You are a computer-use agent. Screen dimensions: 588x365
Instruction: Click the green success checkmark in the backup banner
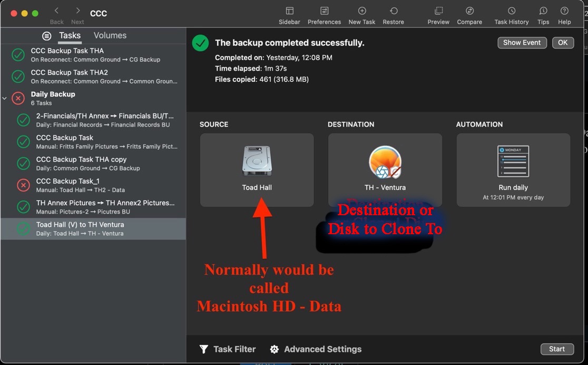point(201,43)
